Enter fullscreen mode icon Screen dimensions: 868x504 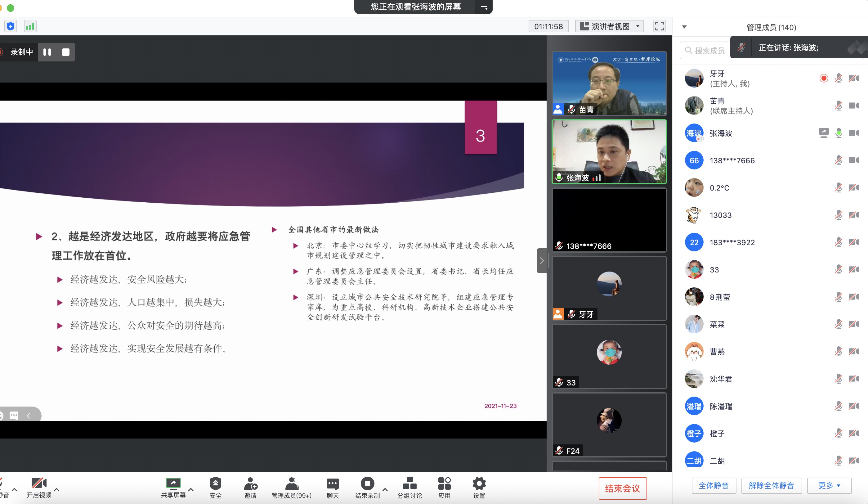tap(659, 26)
